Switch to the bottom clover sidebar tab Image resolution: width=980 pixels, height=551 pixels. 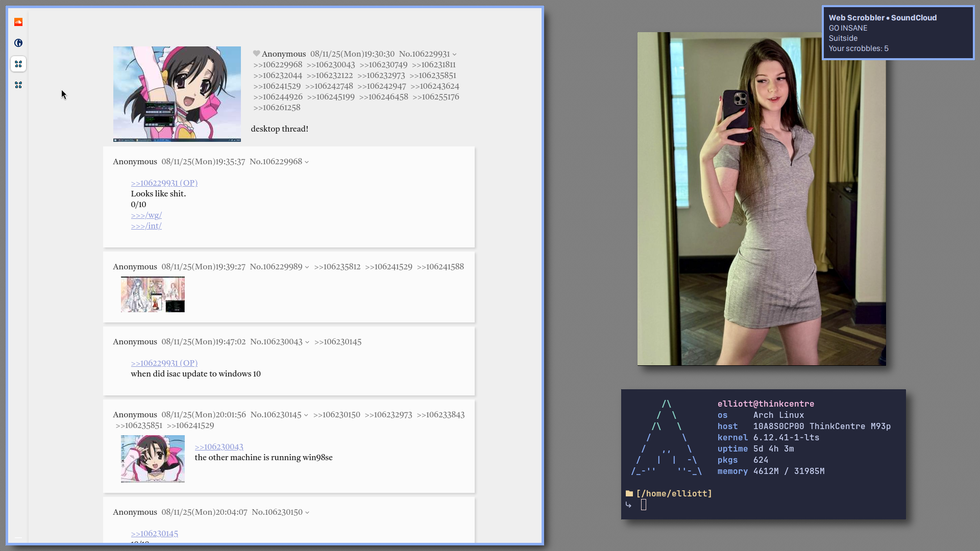click(x=18, y=85)
